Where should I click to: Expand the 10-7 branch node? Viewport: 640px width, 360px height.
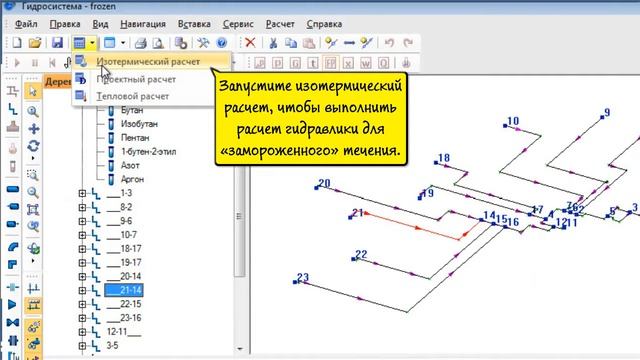coord(82,235)
